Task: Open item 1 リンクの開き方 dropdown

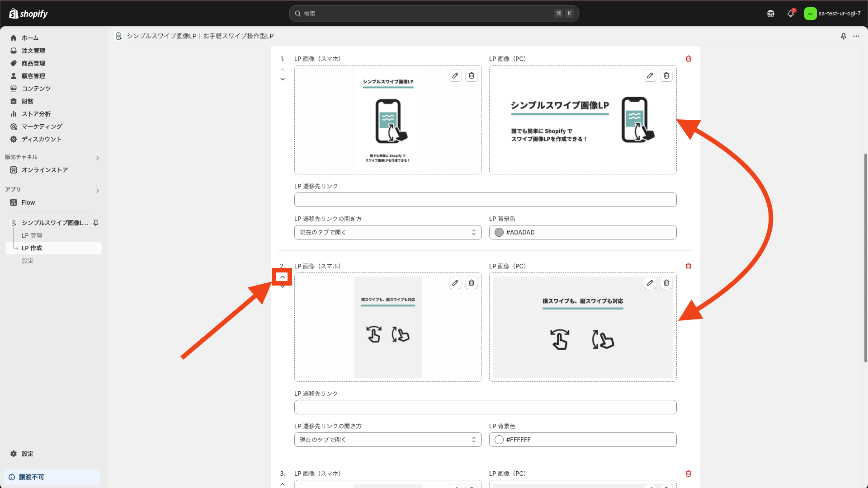Action: 388,232
